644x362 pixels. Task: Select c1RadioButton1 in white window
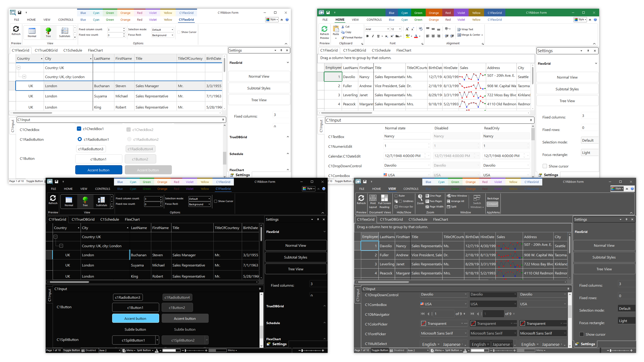[80, 139]
